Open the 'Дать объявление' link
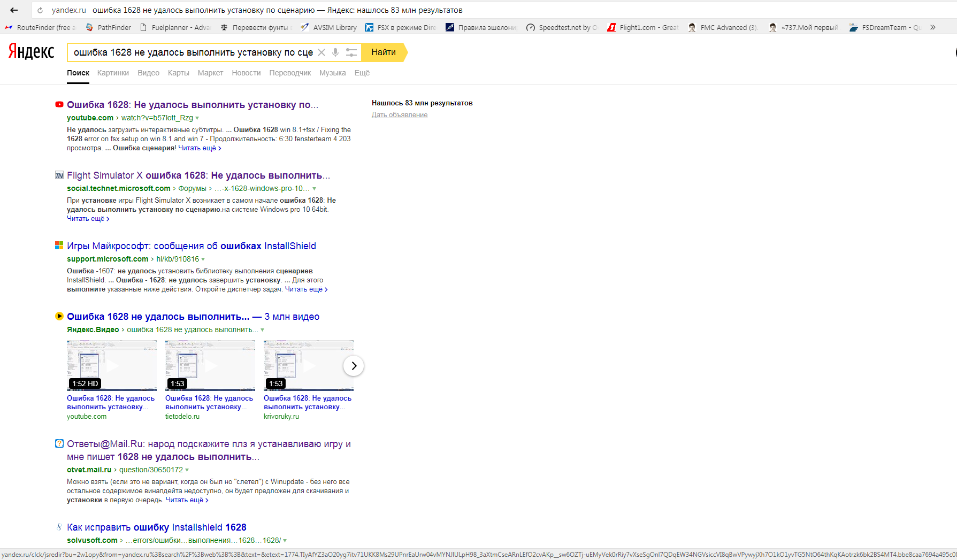 (x=400, y=115)
